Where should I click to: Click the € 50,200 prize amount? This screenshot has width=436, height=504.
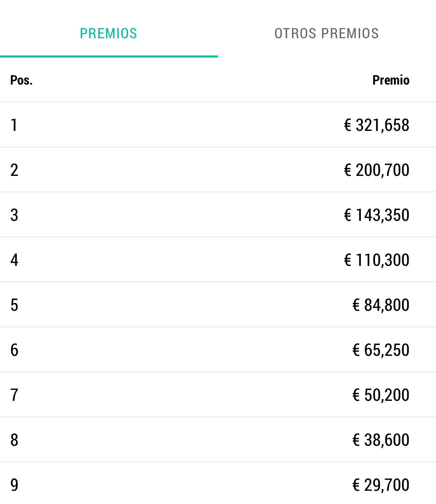coord(381,395)
